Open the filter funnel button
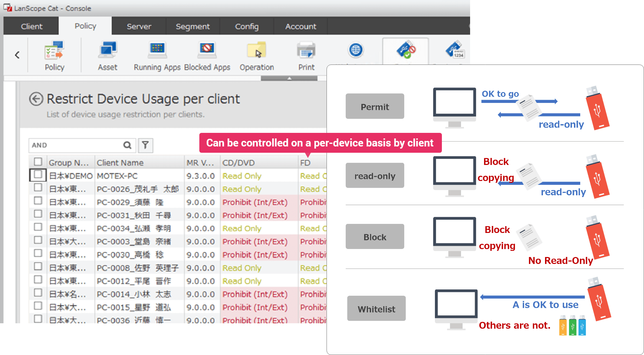This screenshot has height=355, width=644. click(145, 145)
